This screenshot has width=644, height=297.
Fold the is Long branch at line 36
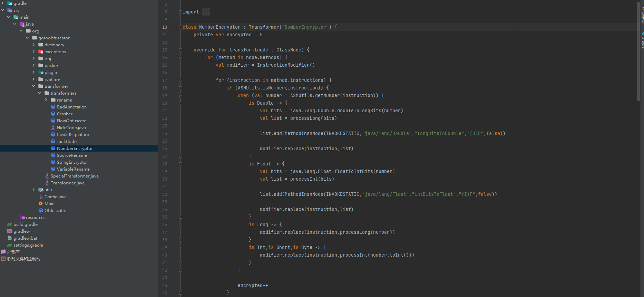click(180, 224)
